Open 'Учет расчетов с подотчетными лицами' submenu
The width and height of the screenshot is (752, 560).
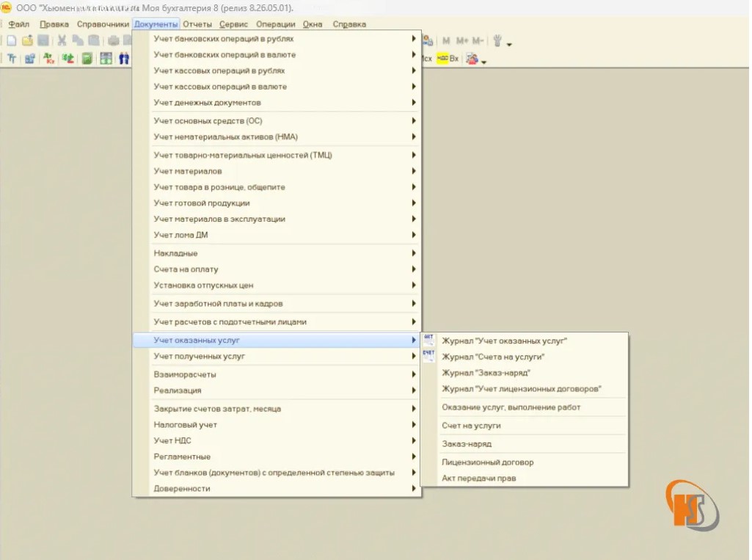[x=277, y=321]
